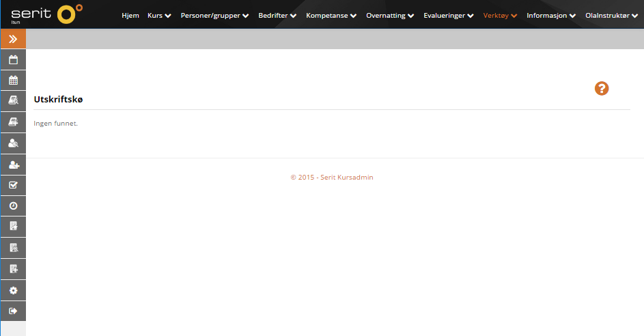Open the orange help question mark
Screen dimensions: 644x336
point(602,88)
